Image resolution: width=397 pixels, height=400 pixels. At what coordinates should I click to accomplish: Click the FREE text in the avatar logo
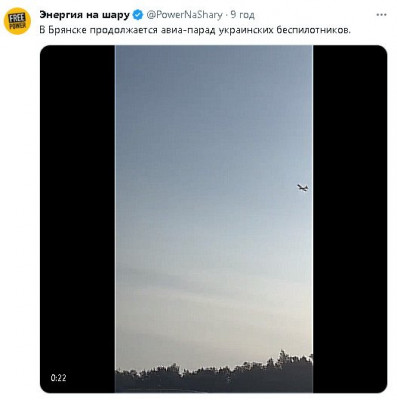(17, 18)
